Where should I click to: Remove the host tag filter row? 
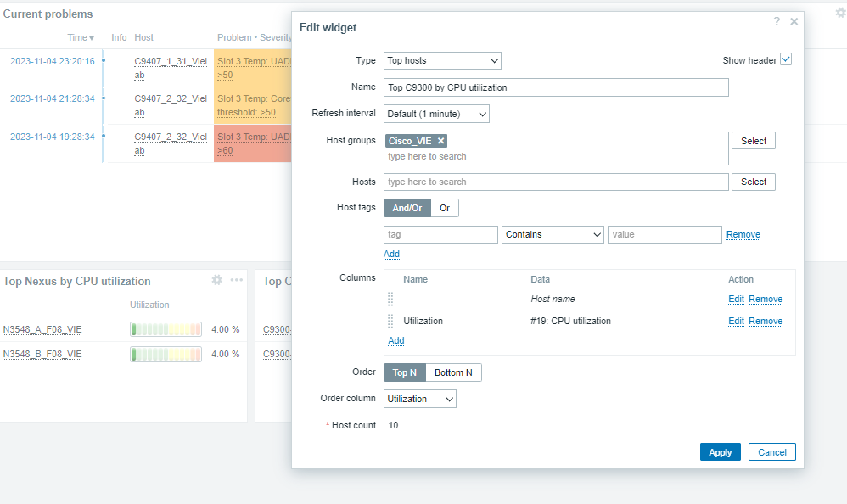tap(743, 234)
